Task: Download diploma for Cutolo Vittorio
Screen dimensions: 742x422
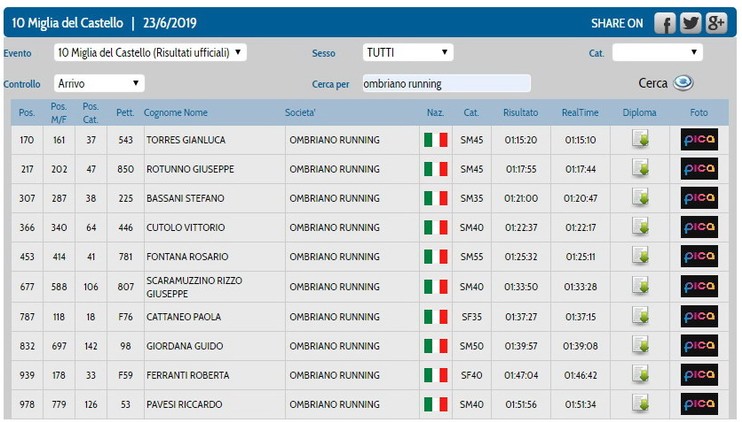Action: pos(640,227)
